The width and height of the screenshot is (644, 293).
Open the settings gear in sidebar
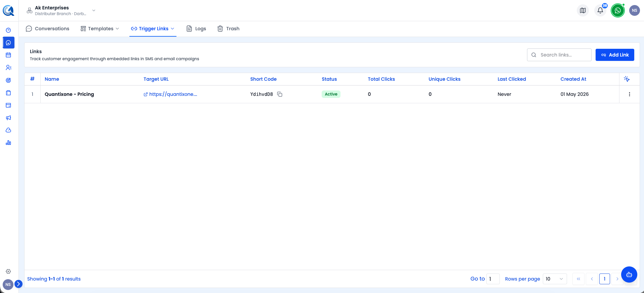pos(8,271)
